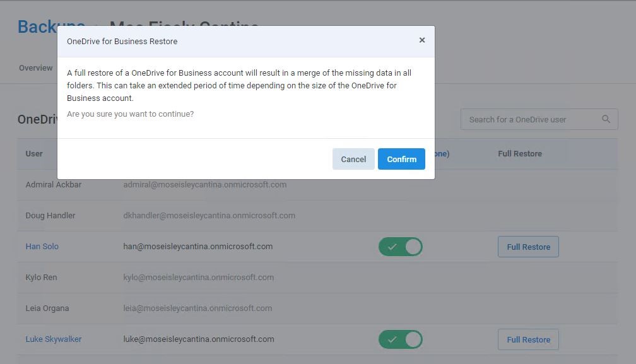This screenshot has height=364, width=636.
Task: Click the Backups breadcrumb link
Action: tap(37, 26)
